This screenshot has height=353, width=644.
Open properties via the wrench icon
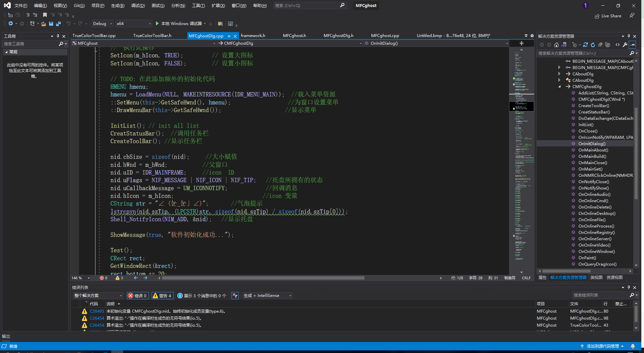625,45
